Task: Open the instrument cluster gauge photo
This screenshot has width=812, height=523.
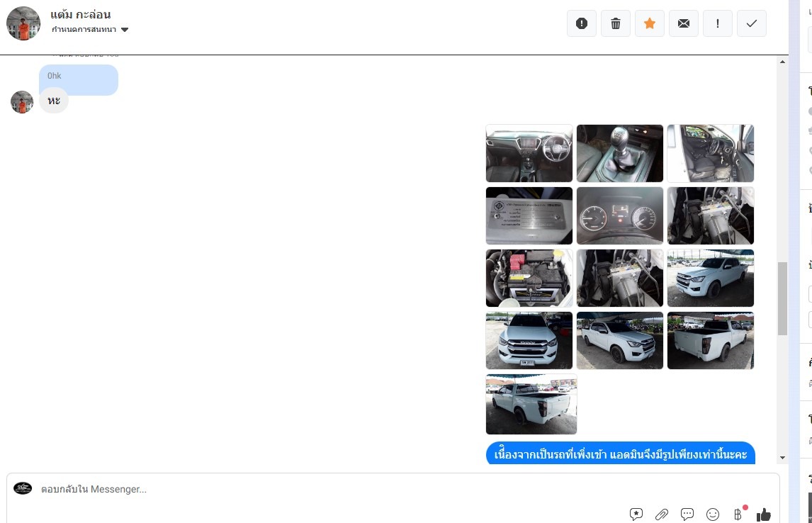Action: (x=620, y=215)
